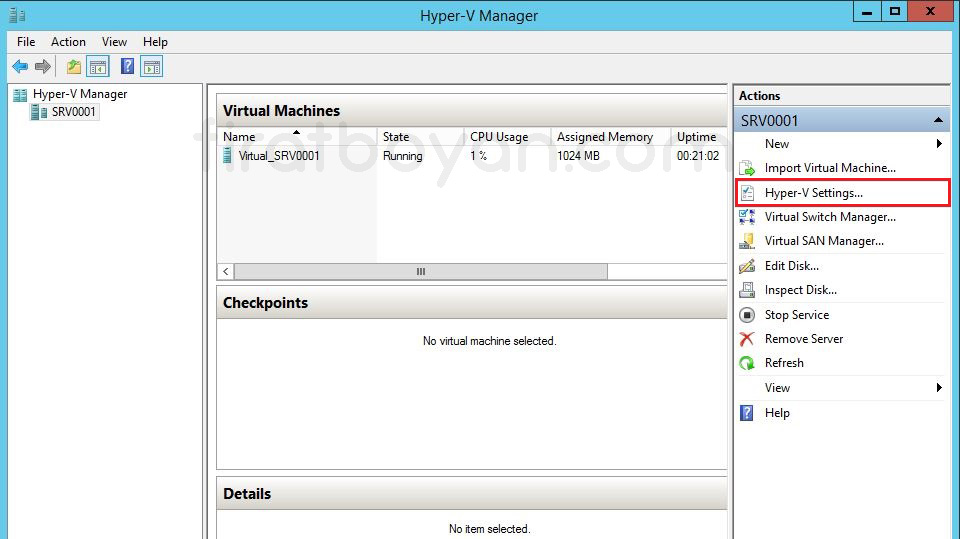Click the grey Forward arrow in toolbar

(43, 66)
